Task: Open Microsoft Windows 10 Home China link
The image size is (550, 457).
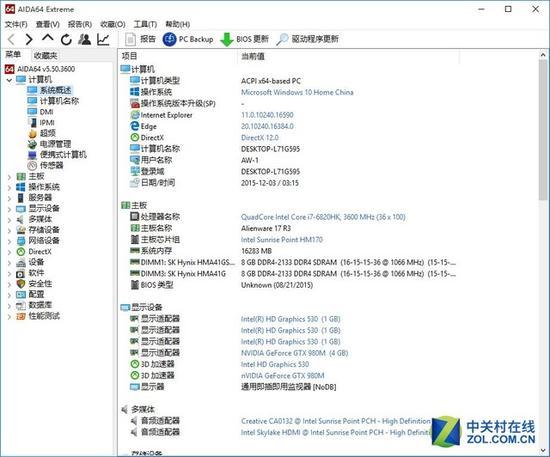Action: [297, 92]
